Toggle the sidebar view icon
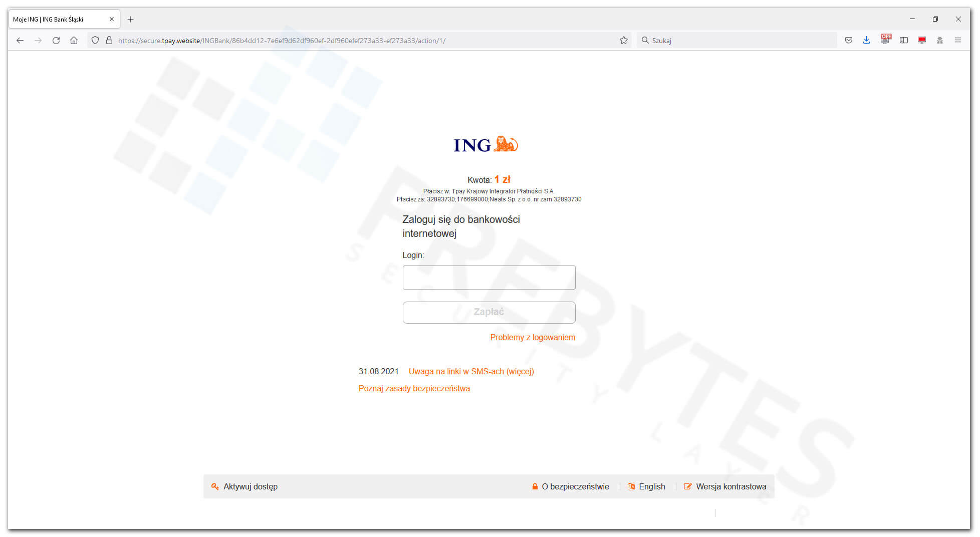 tap(904, 41)
